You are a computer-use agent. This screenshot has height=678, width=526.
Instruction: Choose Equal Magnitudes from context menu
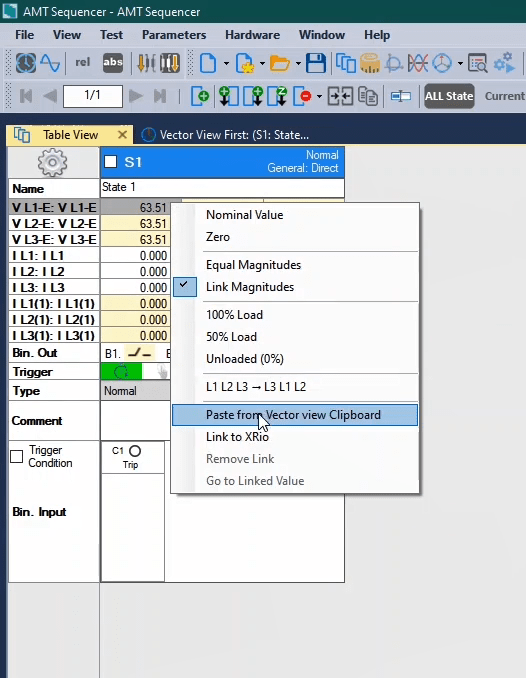click(253, 265)
